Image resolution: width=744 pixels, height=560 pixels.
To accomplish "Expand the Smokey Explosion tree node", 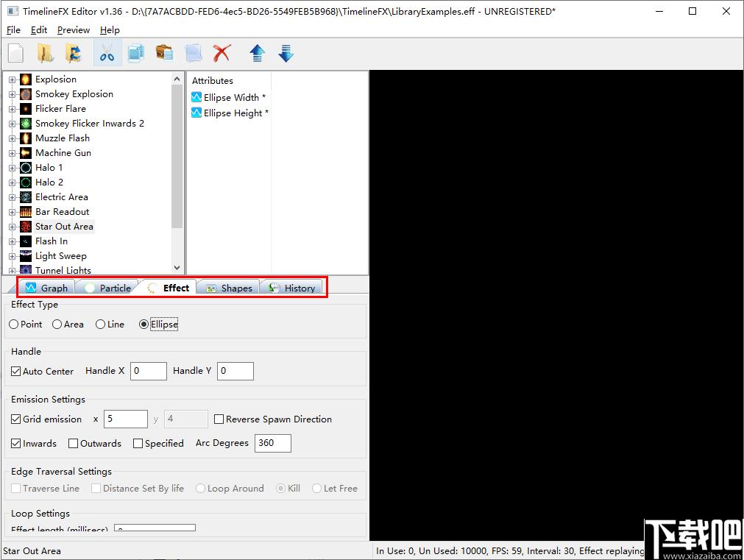I will pos(13,94).
